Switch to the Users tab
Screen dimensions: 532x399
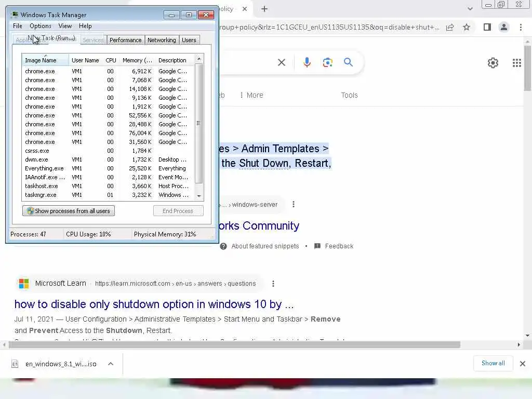pos(189,40)
